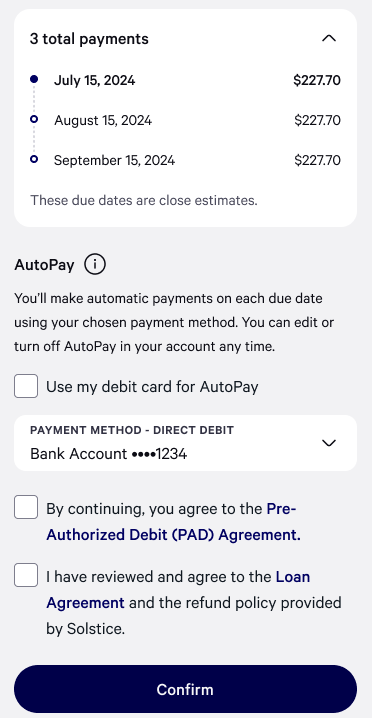
Task: Select the September 15, 2024 payment date
Action: point(115,161)
